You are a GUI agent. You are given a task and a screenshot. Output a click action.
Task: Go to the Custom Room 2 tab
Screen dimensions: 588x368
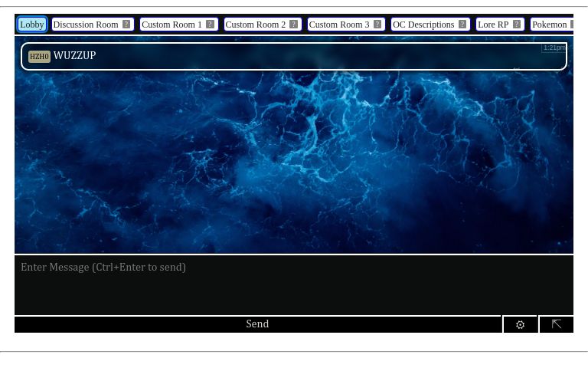tap(255, 25)
